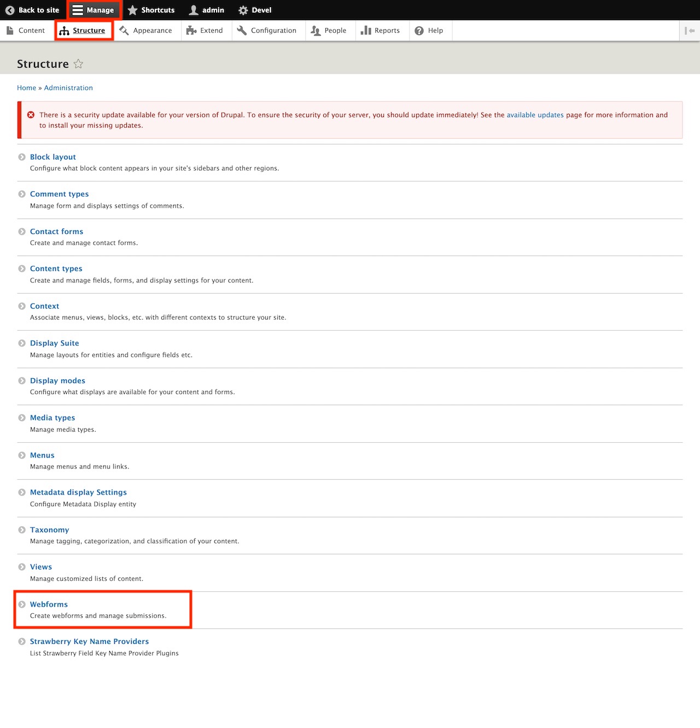This screenshot has height=728, width=700.
Task: Click the Home breadcrumb link
Action: (x=26, y=88)
